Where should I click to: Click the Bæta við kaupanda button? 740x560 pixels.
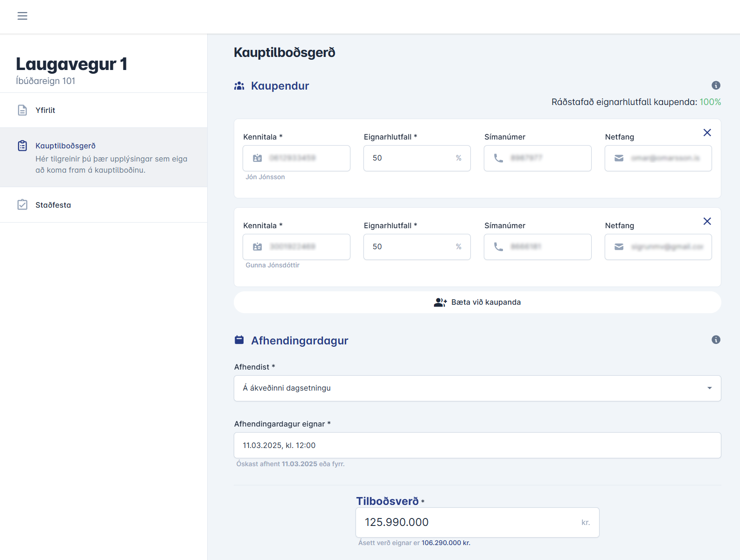point(477,302)
